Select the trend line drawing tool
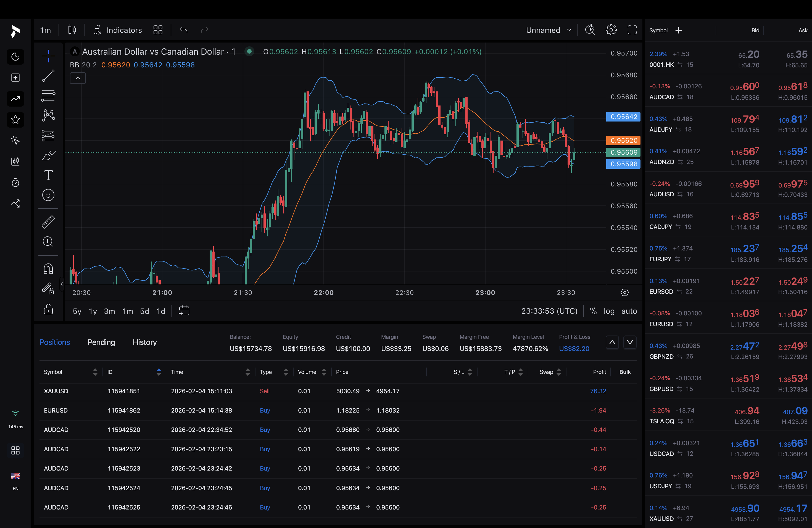The image size is (812, 528). (48, 76)
